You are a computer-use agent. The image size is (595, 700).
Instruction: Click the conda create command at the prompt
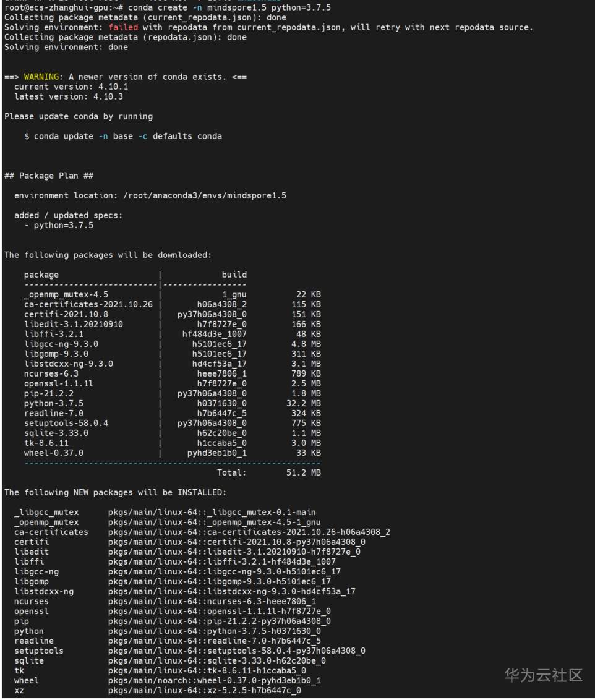pos(229,7)
